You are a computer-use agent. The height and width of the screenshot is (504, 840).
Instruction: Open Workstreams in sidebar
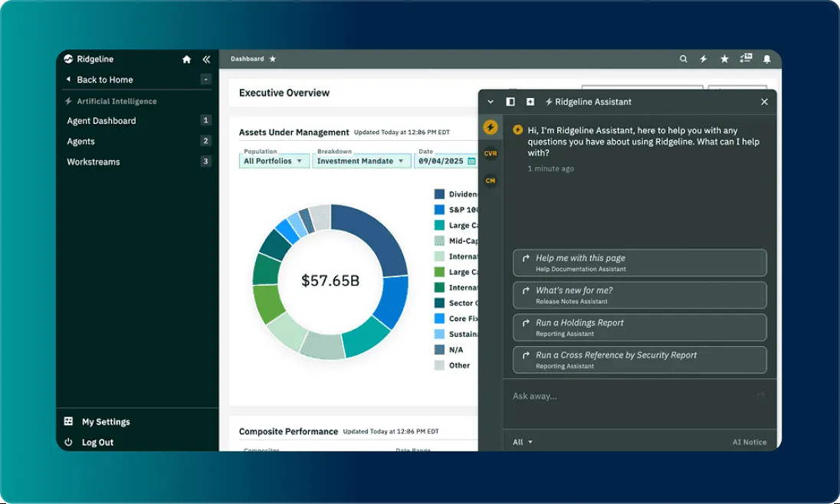pyautogui.click(x=94, y=162)
